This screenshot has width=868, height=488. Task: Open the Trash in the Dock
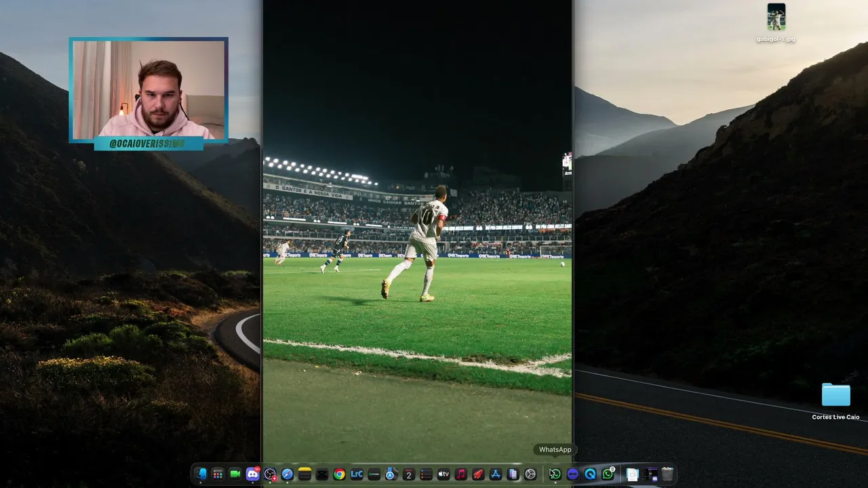point(667,474)
